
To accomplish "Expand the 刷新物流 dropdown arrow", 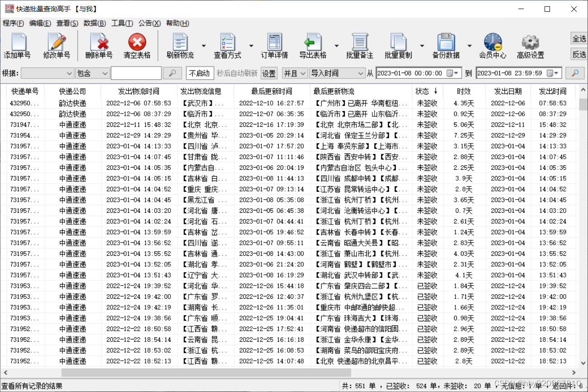I will pos(204,46).
